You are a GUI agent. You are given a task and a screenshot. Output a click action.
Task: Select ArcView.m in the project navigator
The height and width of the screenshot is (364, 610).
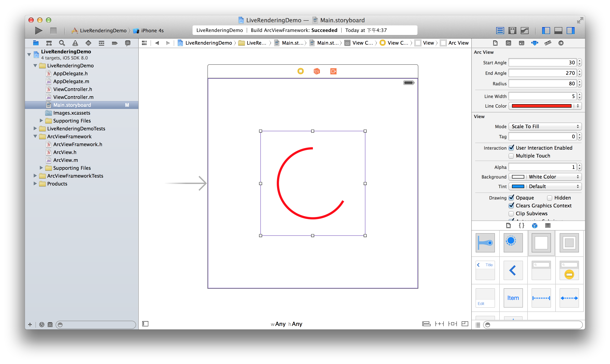coord(65,160)
